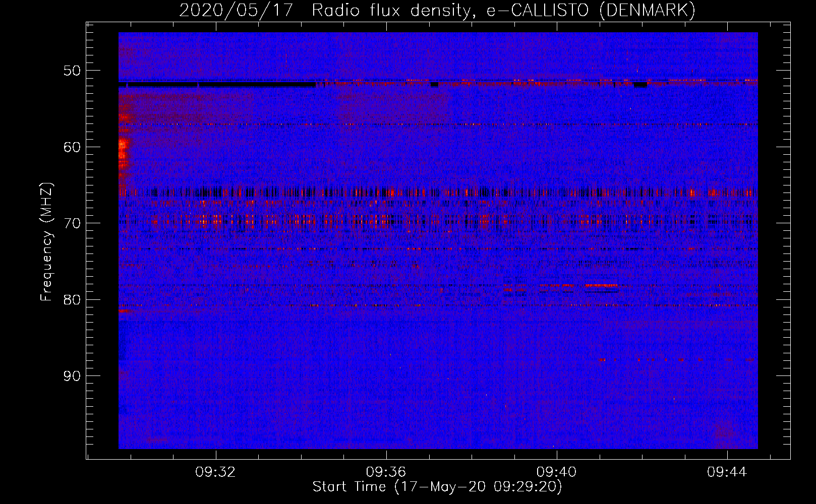Image resolution: width=816 pixels, height=504 pixels.
Task: Click the 50 MHz frequency tick label
Action: click(x=72, y=71)
